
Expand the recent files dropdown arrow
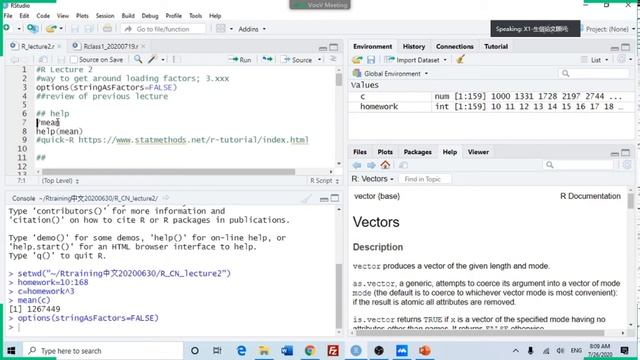click(61, 29)
